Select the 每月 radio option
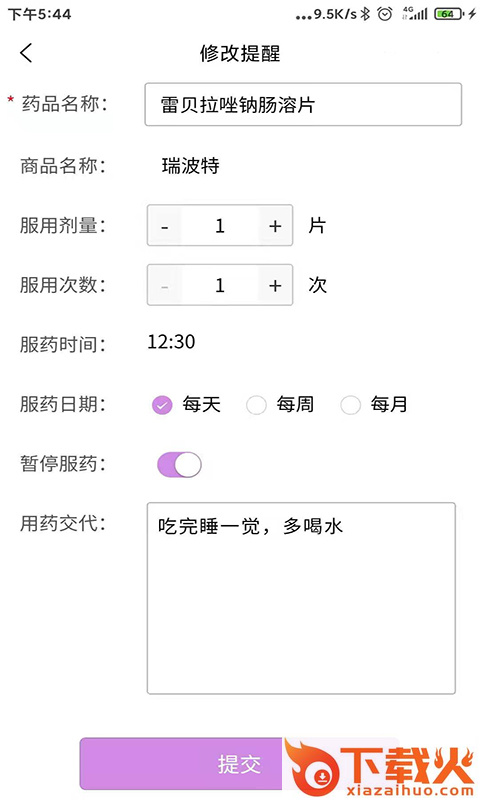 pyautogui.click(x=350, y=405)
